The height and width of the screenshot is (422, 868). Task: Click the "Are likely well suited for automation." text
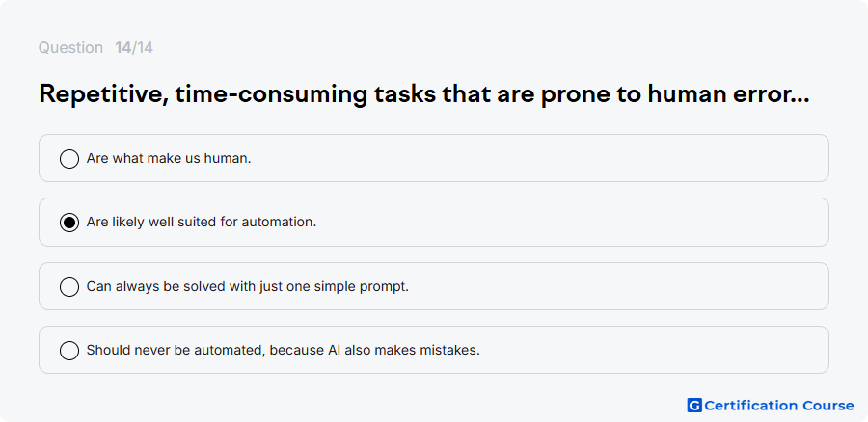pos(202,222)
